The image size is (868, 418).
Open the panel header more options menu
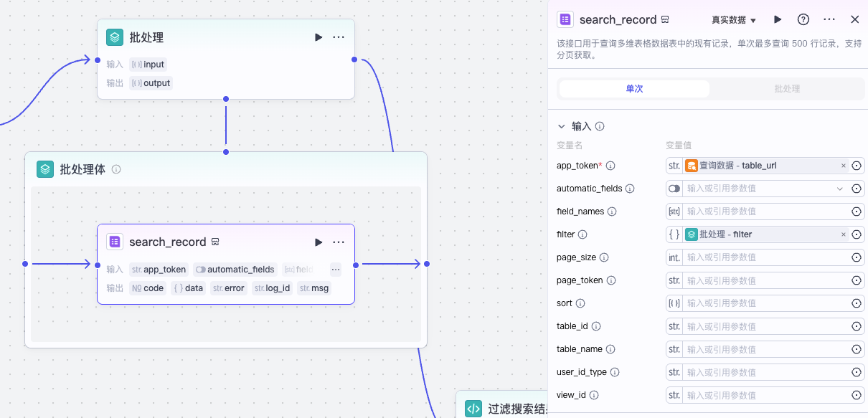[829, 19]
